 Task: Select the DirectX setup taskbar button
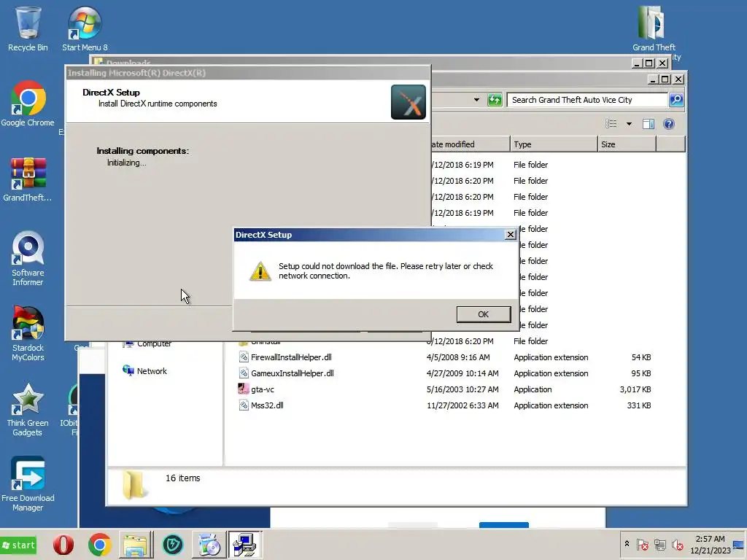[245, 545]
